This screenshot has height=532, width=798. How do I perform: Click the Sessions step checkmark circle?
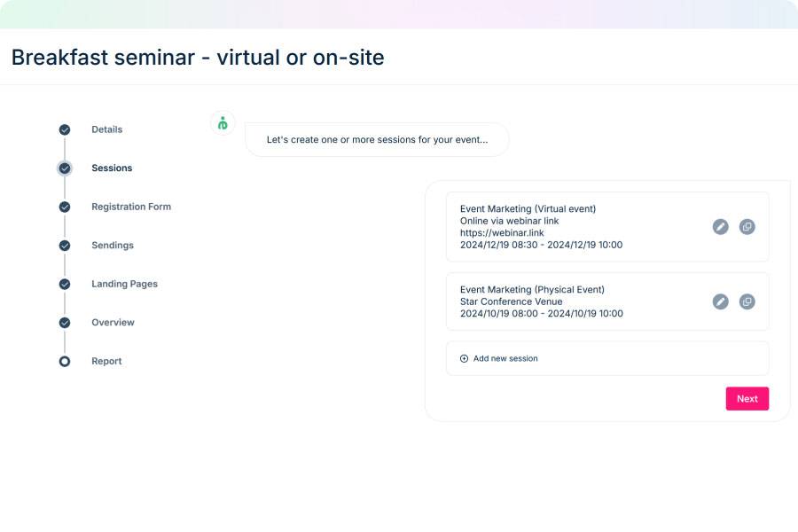tap(65, 168)
